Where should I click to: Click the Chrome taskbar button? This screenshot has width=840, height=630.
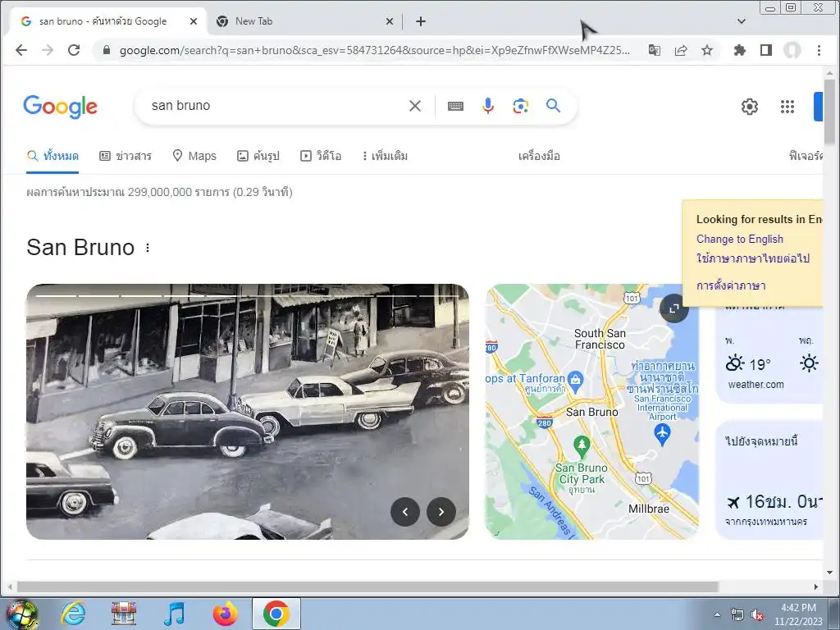[x=276, y=614]
